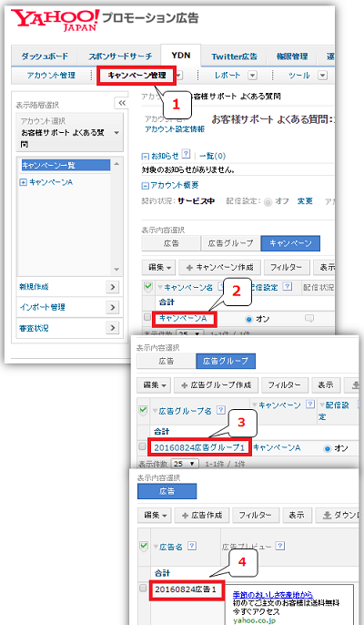
Task: Click the comment bubble icon in the キャンペーンA row
Action: 308,319
